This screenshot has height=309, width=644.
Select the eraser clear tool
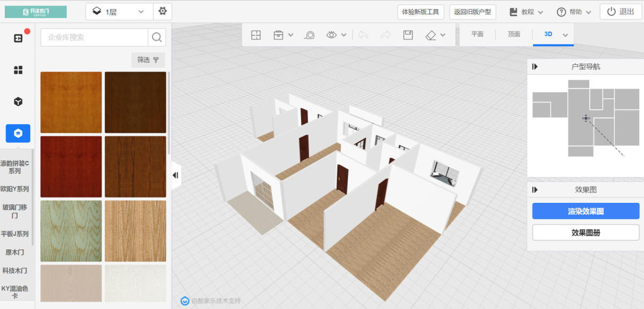431,35
